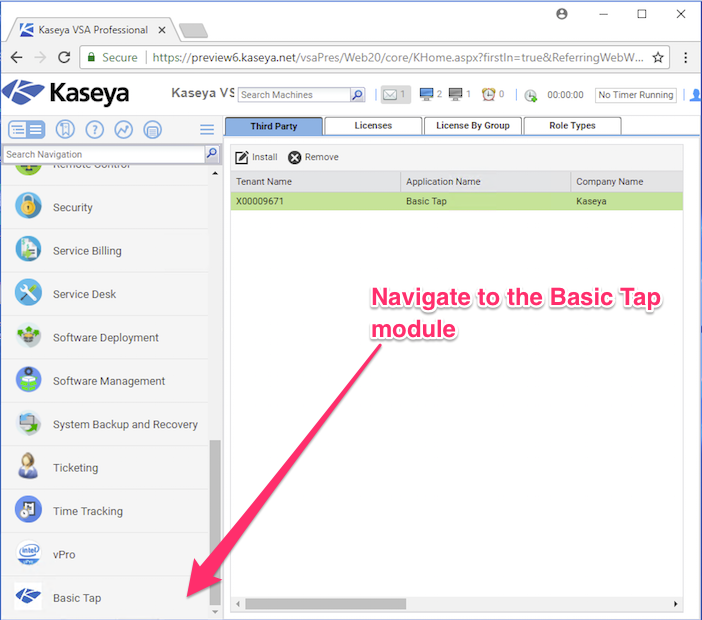702x620 pixels.
Task: Click the Intel vPro icon
Action: click(x=28, y=553)
